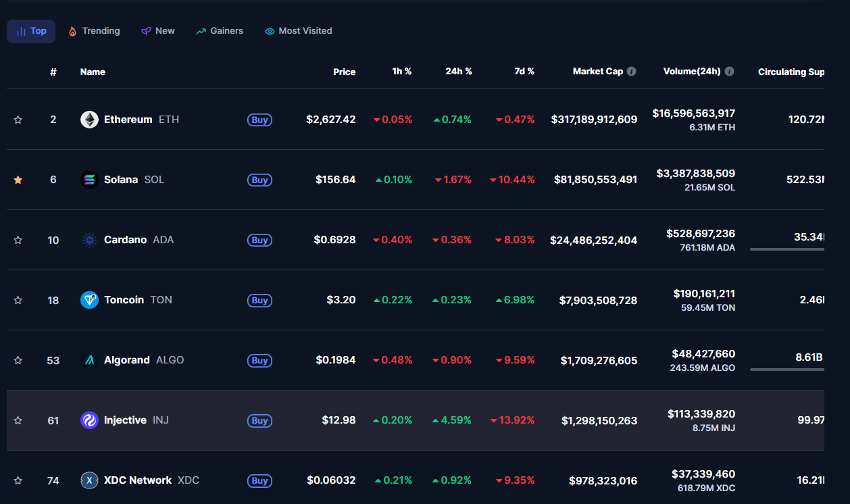The width and height of the screenshot is (850, 504).
Task: Remove Solana from watchlist via star
Action: [18, 180]
